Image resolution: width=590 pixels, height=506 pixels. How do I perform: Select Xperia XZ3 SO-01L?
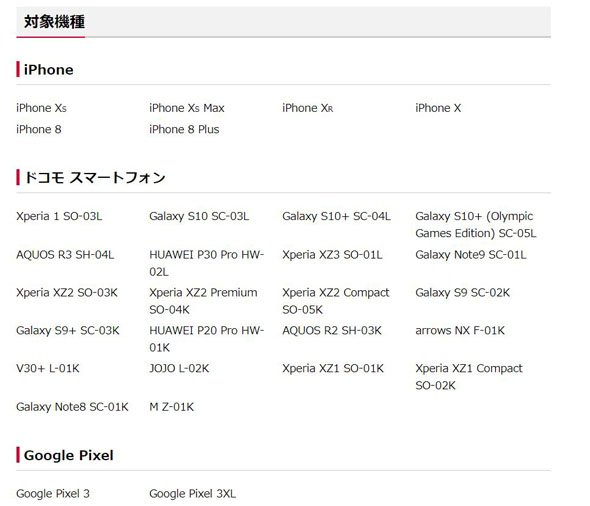pyautogui.click(x=332, y=255)
